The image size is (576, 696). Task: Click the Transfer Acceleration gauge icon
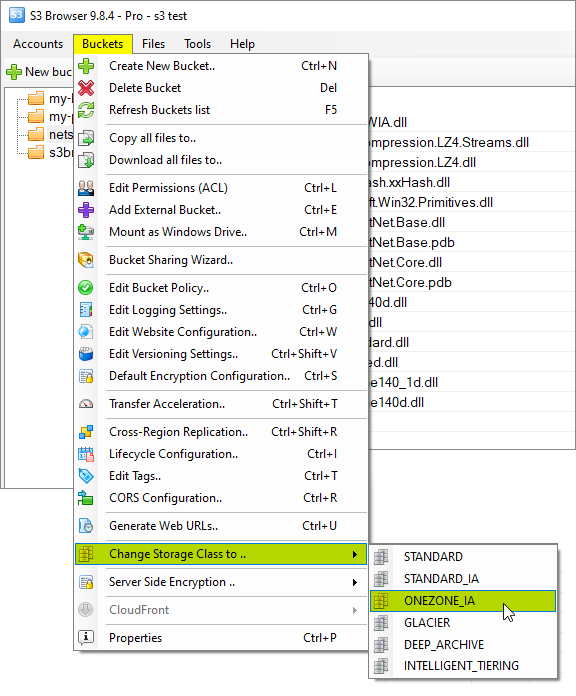click(x=86, y=404)
